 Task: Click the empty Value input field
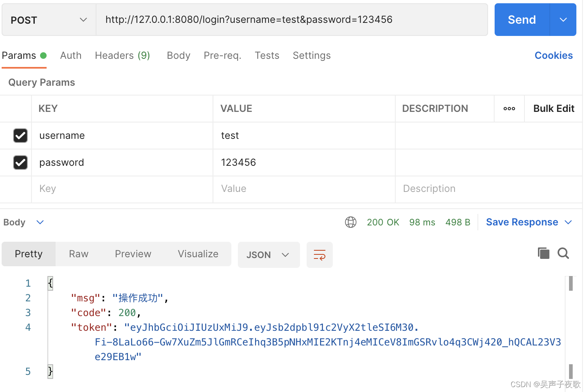pyautogui.click(x=304, y=189)
